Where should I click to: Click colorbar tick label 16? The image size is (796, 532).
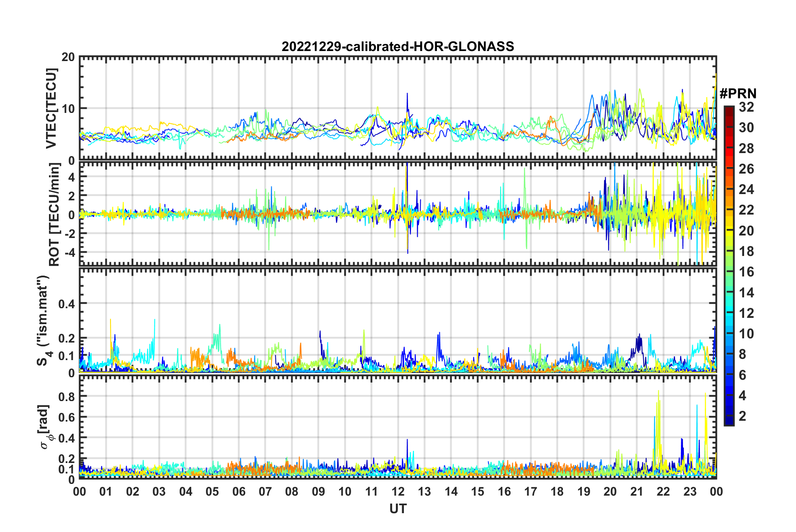pos(746,272)
